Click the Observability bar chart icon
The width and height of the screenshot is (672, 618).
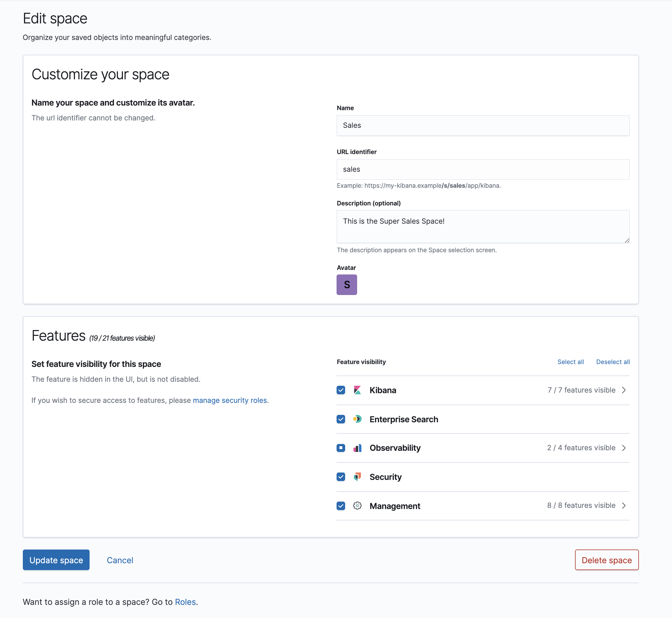click(357, 448)
